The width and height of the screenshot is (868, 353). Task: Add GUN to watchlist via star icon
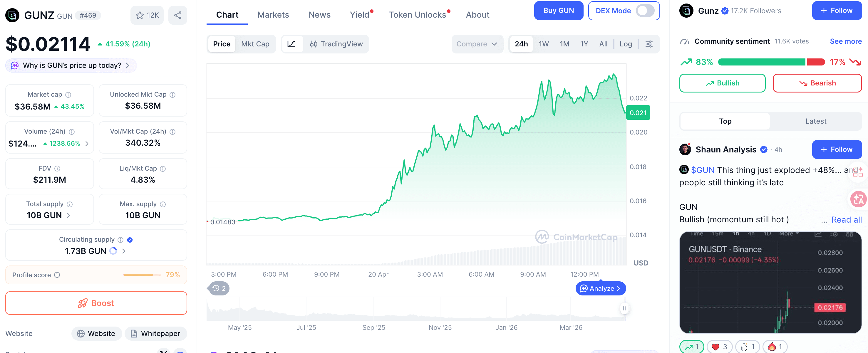coord(140,15)
